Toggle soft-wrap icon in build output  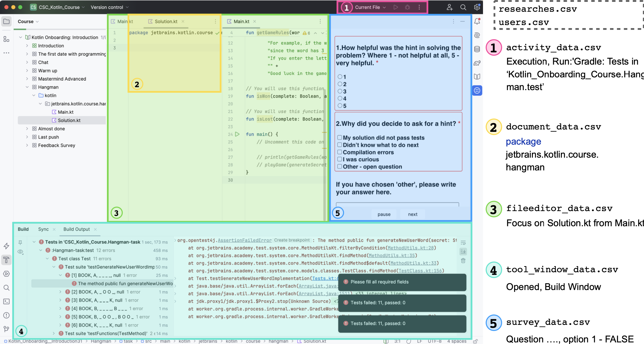point(463,242)
